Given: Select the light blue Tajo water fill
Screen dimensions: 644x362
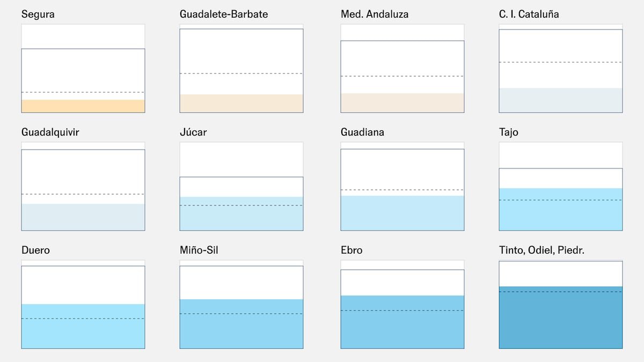Looking at the screenshot, I should 561,210.
